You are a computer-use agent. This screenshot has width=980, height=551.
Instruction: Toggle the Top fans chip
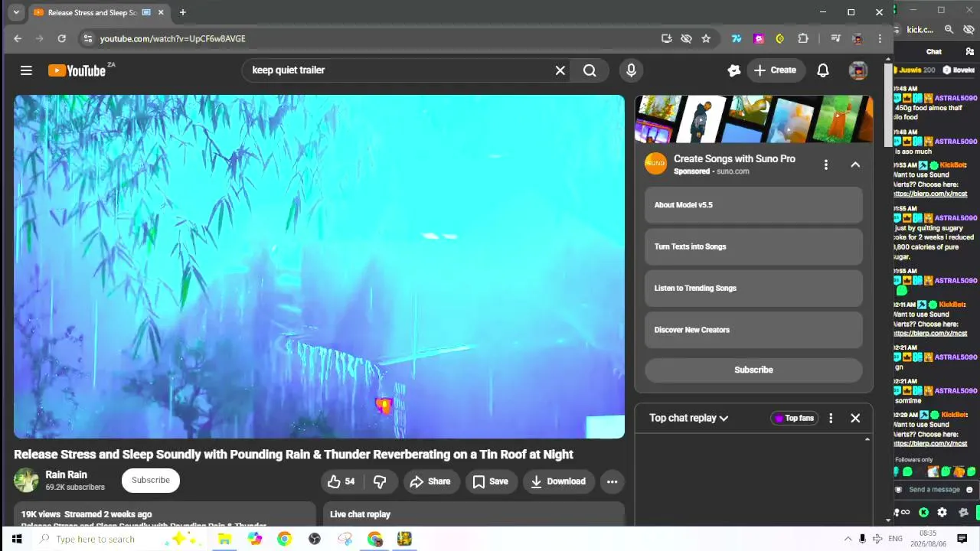click(x=795, y=418)
